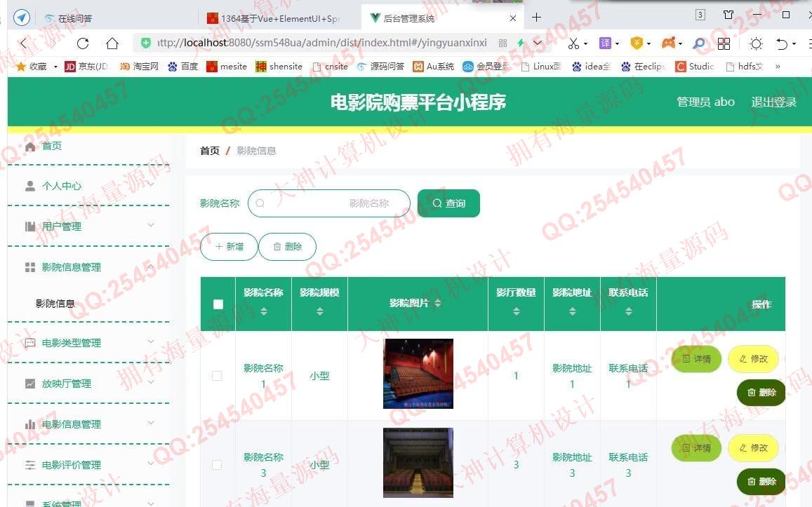The height and width of the screenshot is (507, 812).
Task: Click 退出登录 to log out
Action: click(773, 102)
